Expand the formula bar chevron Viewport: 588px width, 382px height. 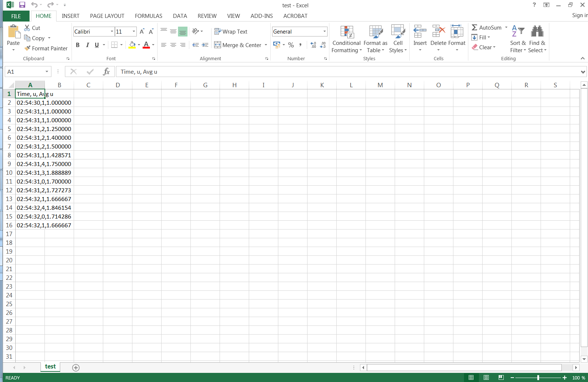pyautogui.click(x=583, y=72)
